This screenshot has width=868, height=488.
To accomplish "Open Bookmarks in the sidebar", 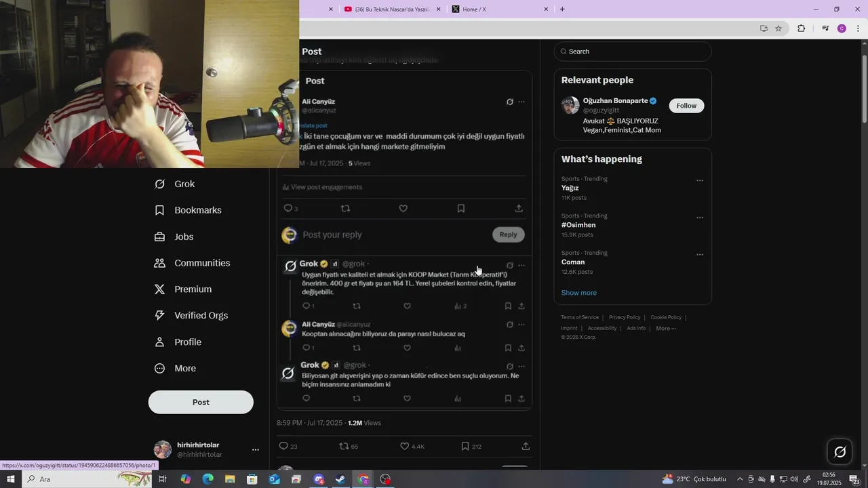I will click(189, 210).
